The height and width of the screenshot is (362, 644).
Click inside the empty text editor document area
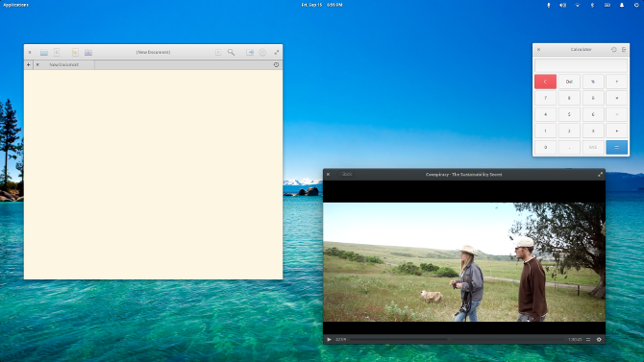point(153,175)
